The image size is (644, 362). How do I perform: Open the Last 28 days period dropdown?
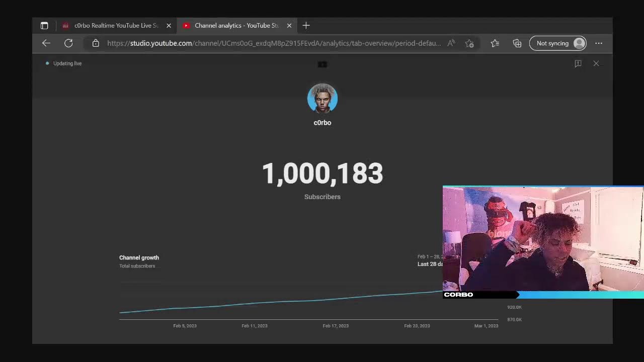430,261
